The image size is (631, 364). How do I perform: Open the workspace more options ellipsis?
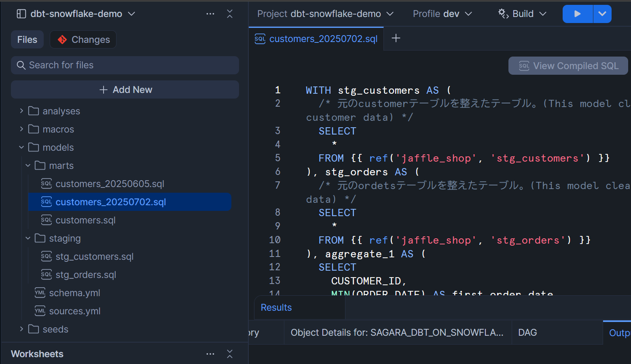[210, 14]
